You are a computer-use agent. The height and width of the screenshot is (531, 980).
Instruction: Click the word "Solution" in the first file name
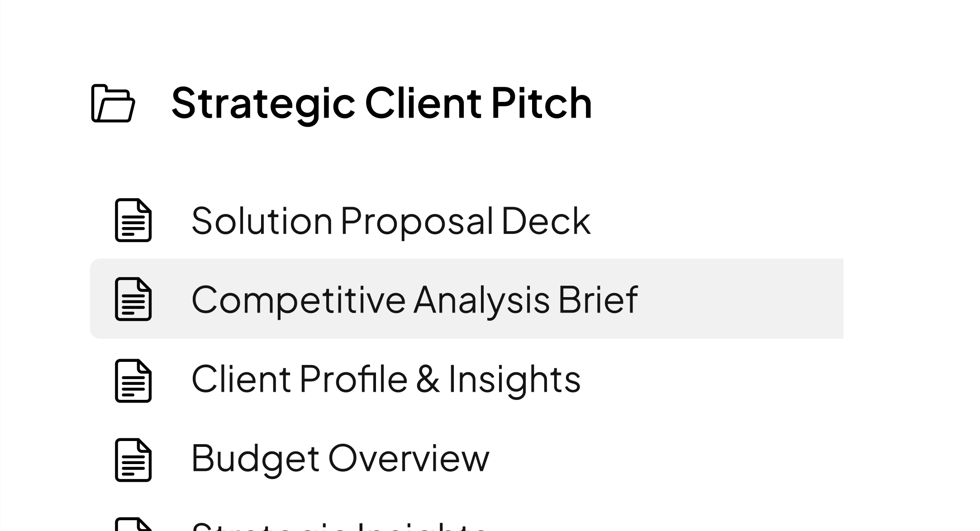[x=262, y=221]
